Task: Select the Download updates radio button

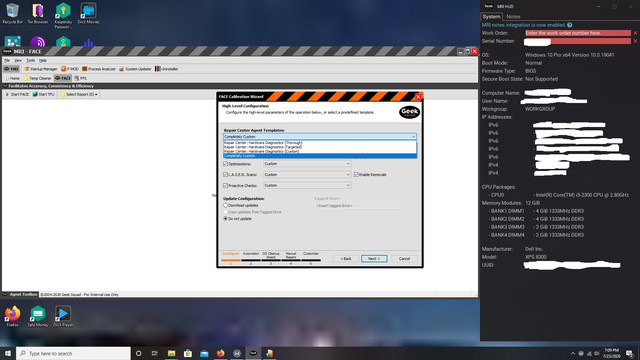Action: point(225,205)
